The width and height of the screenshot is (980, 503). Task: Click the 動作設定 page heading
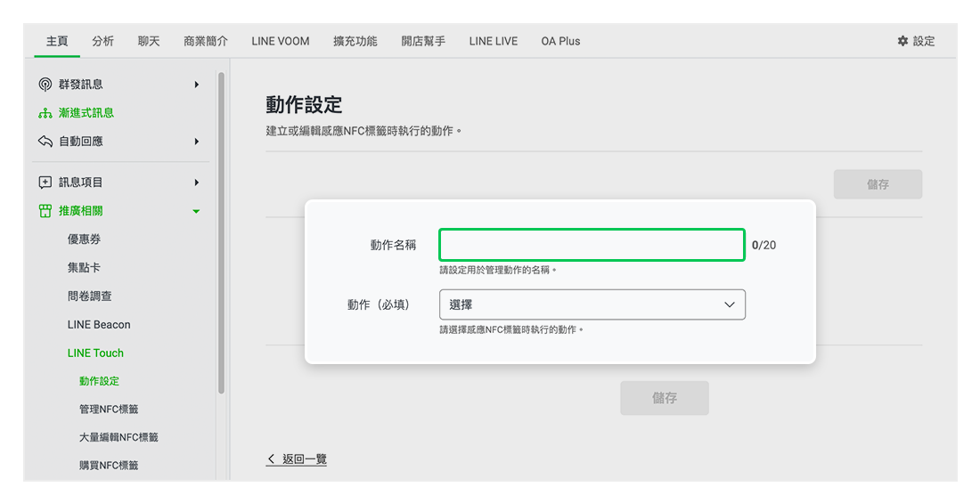click(x=304, y=104)
